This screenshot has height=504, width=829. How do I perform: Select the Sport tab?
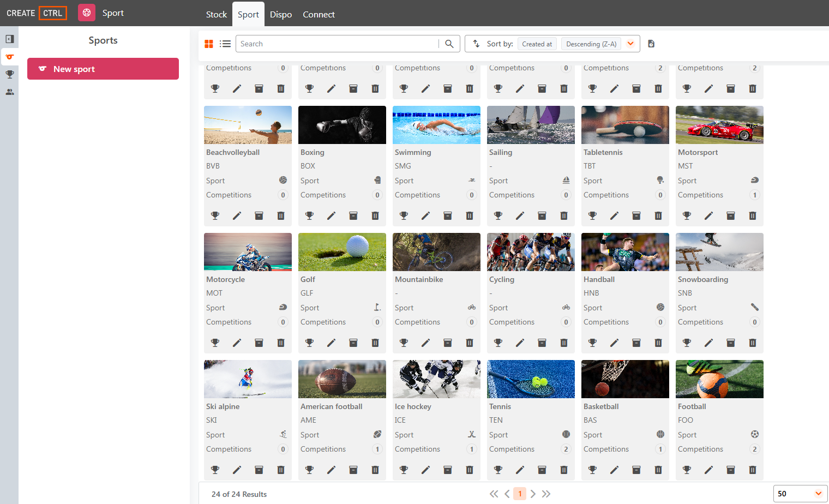point(248,14)
